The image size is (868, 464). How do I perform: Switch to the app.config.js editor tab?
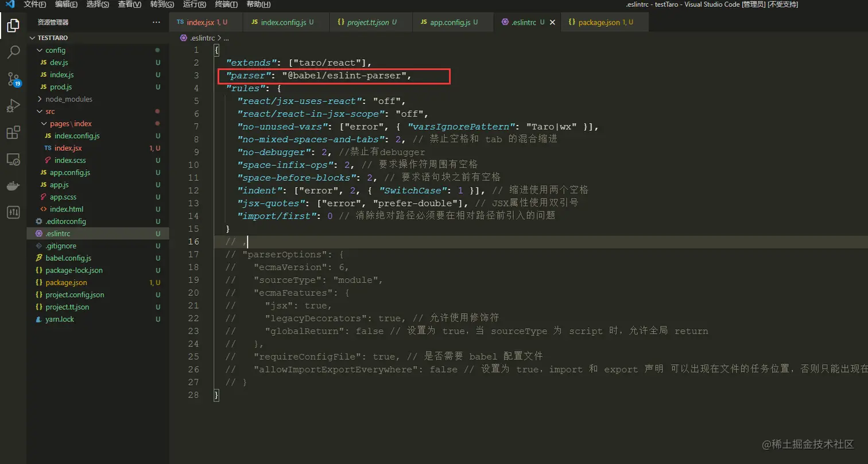(452, 22)
